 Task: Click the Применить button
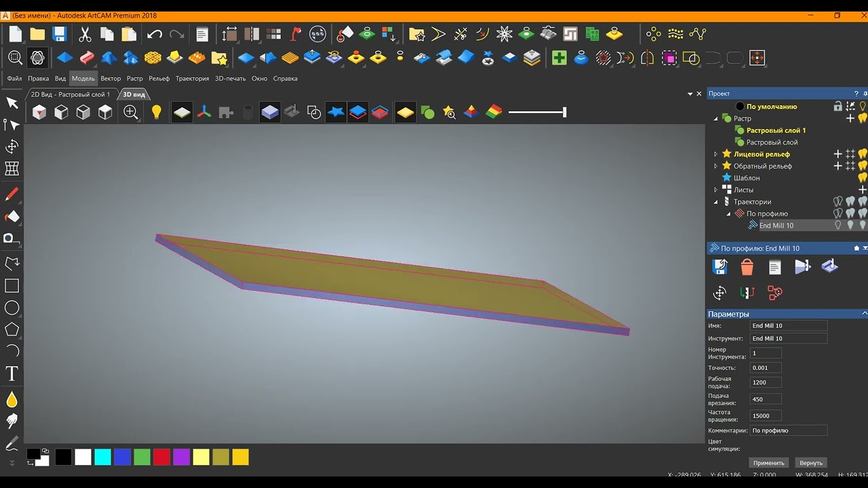pos(769,463)
